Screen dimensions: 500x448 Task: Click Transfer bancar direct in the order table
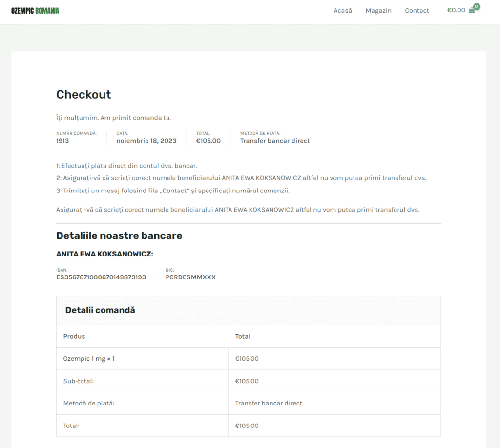coord(269,404)
